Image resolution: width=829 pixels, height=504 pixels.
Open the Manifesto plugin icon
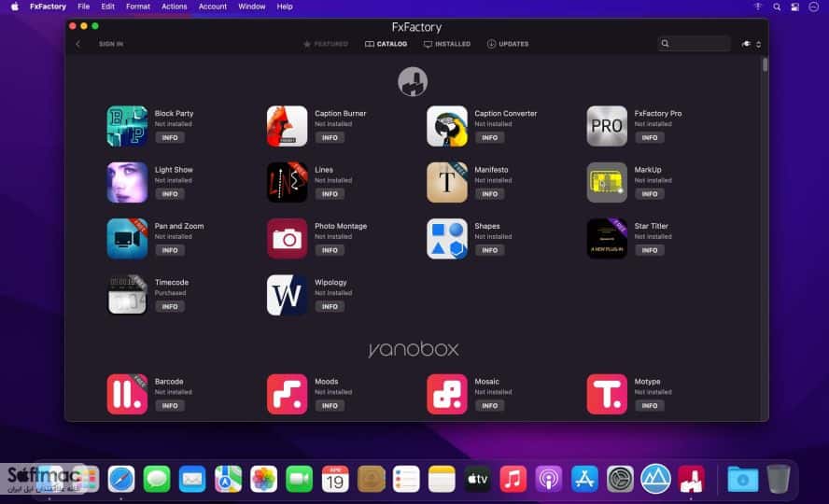(447, 183)
